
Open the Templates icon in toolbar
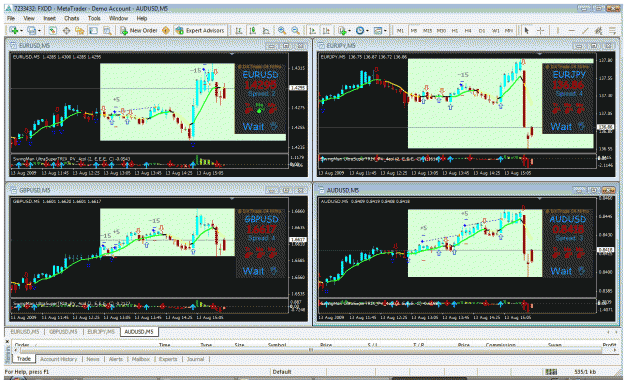click(x=377, y=30)
